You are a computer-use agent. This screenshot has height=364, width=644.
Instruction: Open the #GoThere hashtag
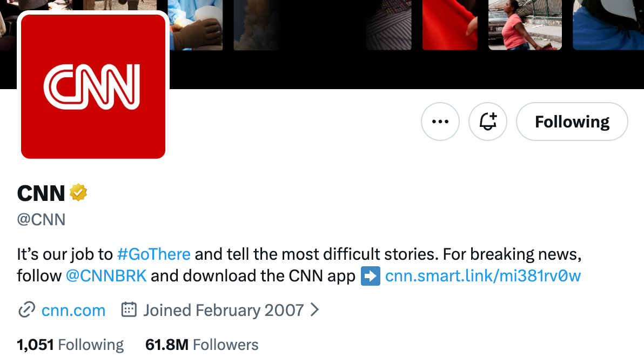154,254
